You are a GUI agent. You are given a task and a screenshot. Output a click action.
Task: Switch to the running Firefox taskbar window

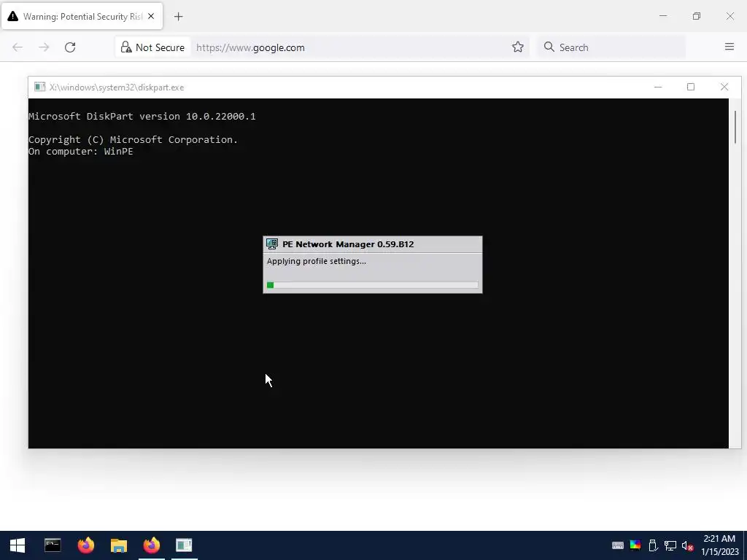point(152,545)
